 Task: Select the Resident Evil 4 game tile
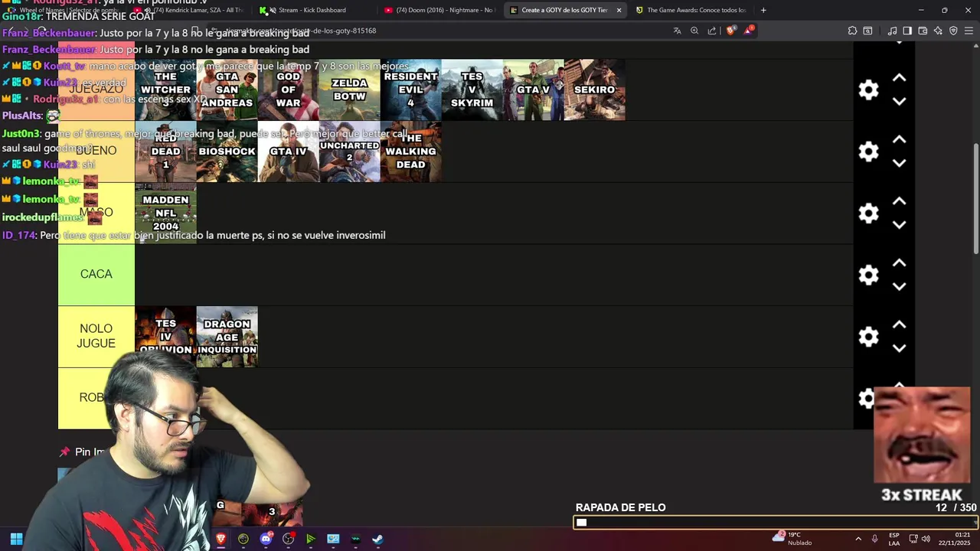[x=410, y=90]
